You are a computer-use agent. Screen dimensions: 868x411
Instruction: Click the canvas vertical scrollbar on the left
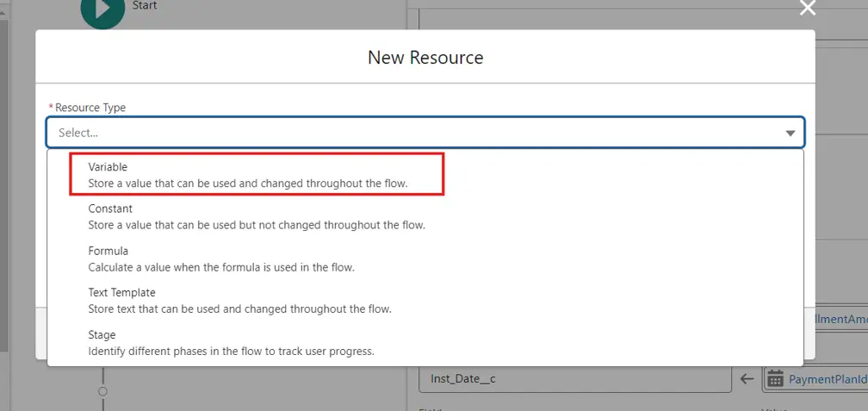coord(3,172)
